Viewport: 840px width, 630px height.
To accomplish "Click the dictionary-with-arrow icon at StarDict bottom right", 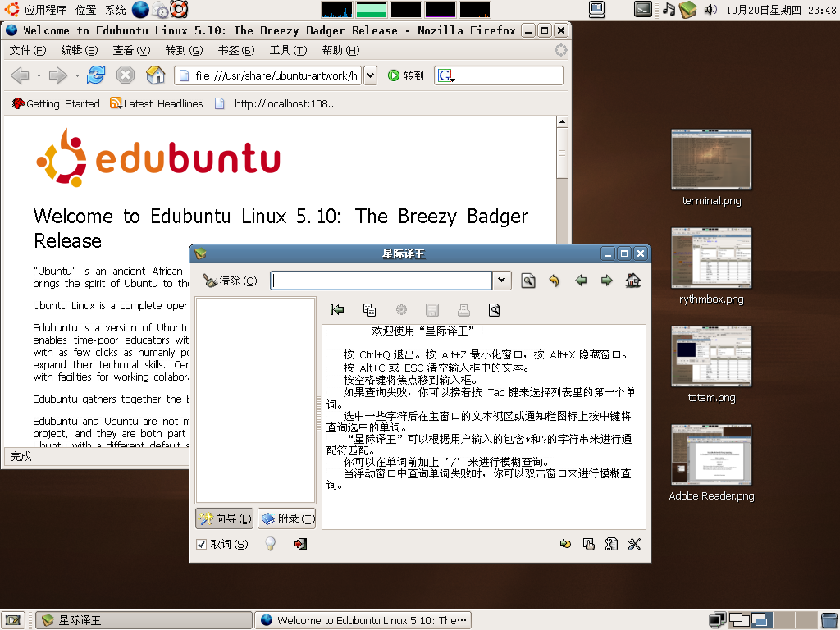I will coord(565,545).
